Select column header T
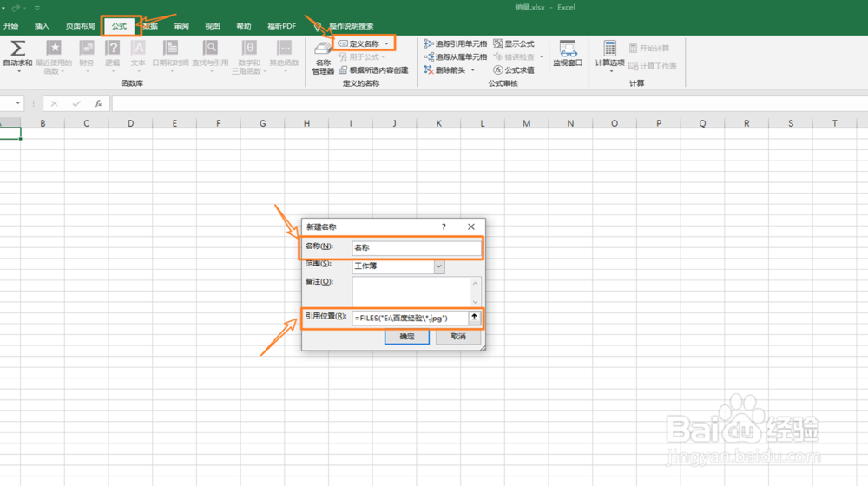 [x=835, y=123]
